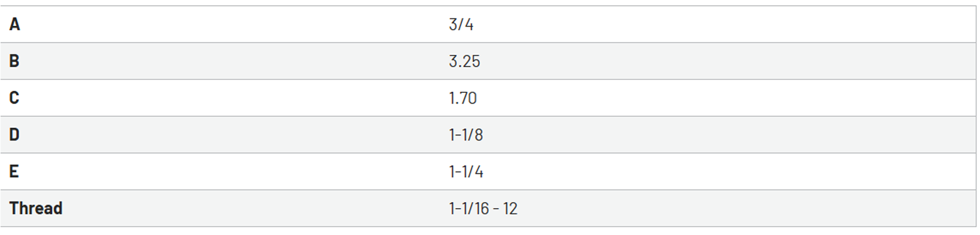
Task: Select the 3/4 value cell
Action: 461,24
